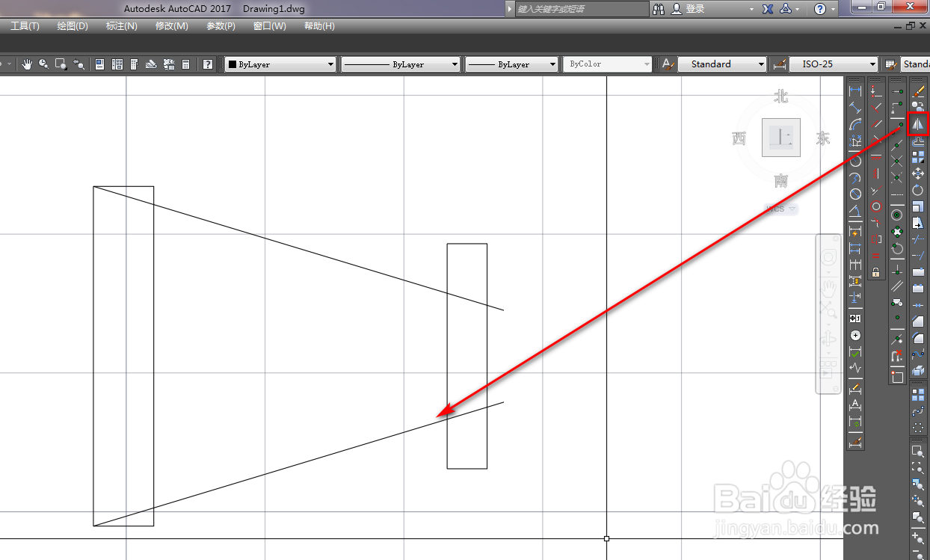Open the linetype ByLayer dropdown
The height and width of the screenshot is (560, 930).
click(400, 64)
